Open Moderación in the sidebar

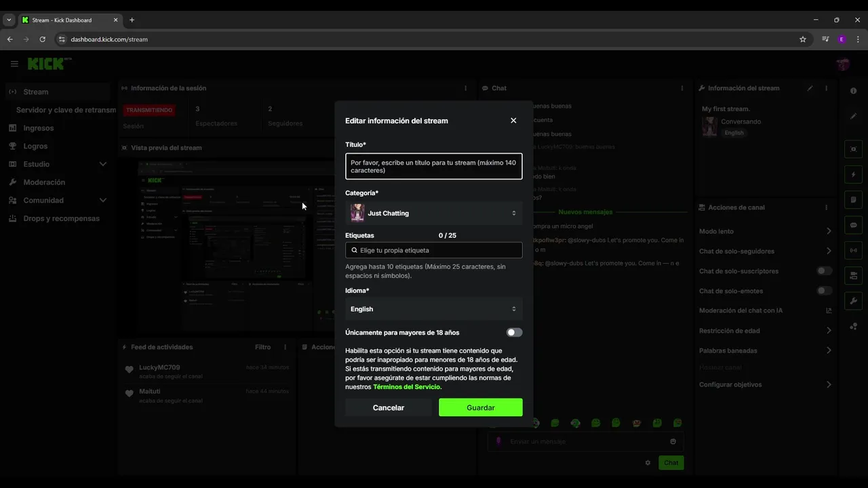tap(58, 182)
